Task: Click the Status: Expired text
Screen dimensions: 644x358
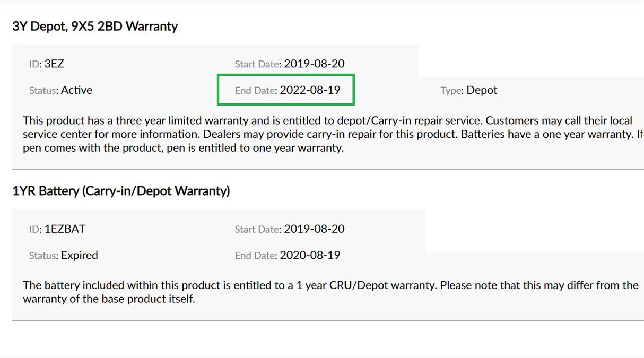Action: pyautogui.click(x=64, y=255)
